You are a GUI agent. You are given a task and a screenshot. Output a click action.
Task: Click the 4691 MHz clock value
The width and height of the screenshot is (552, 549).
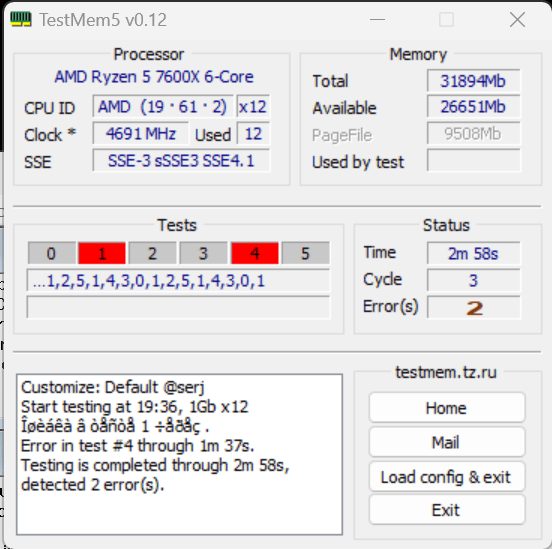pos(140,133)
